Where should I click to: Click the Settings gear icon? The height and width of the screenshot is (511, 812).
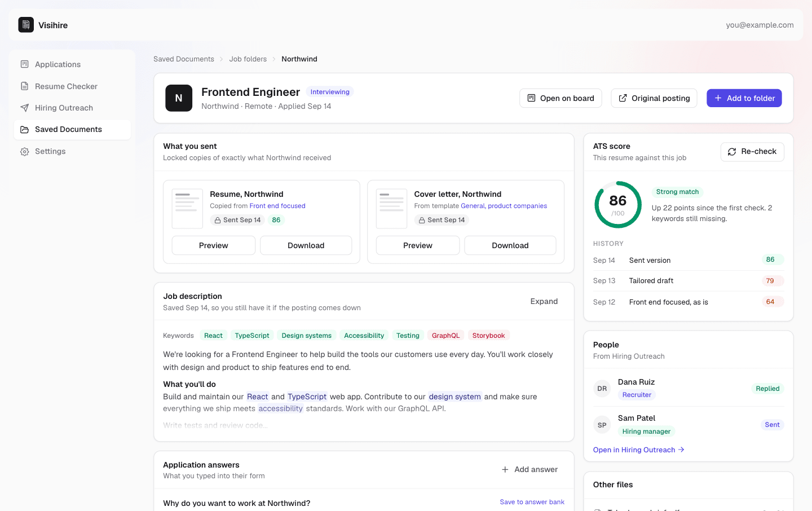pos(25,151)
